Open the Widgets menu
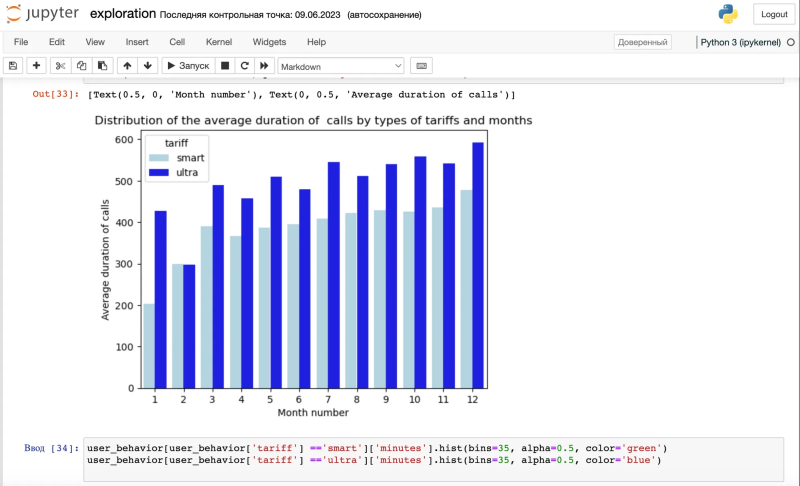Image resolution: width=800 pixels, height=486 pixels. click(x=269, y=42)
